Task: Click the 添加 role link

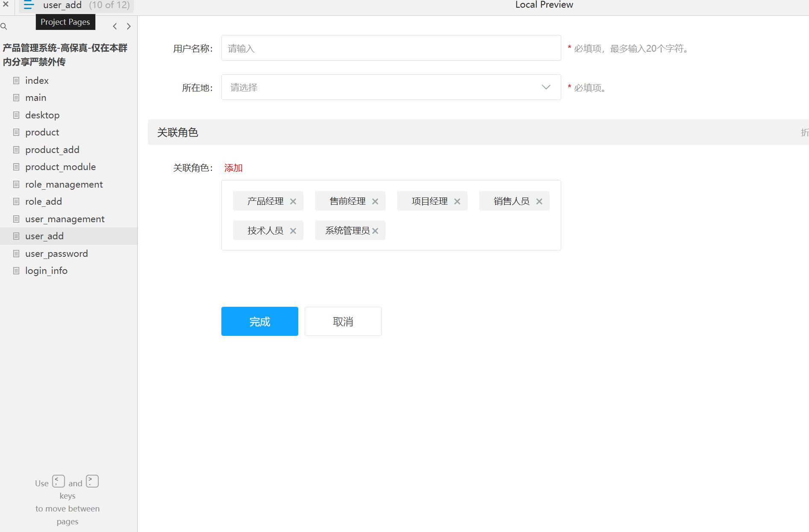Action: pos(233,168)
